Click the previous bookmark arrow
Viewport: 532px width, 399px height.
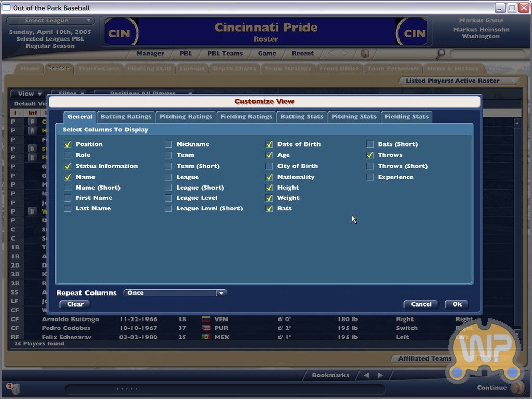coord(366,375)
